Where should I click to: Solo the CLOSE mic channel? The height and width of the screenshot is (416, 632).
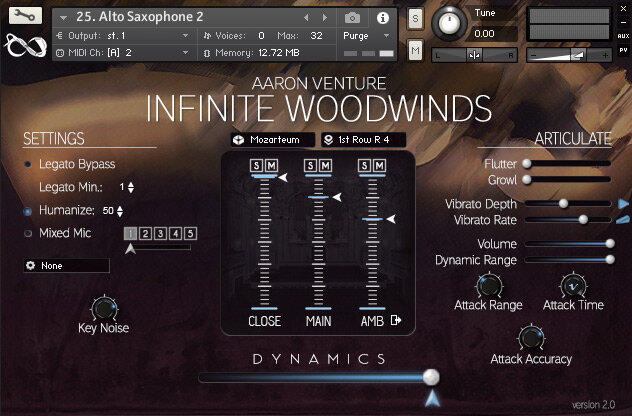pos(255,163)
